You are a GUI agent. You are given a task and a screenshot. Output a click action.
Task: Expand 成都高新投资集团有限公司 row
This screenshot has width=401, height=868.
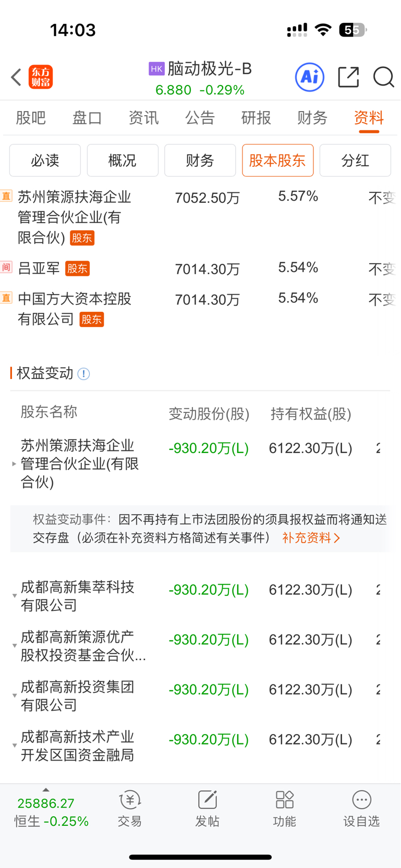(14, 696)
